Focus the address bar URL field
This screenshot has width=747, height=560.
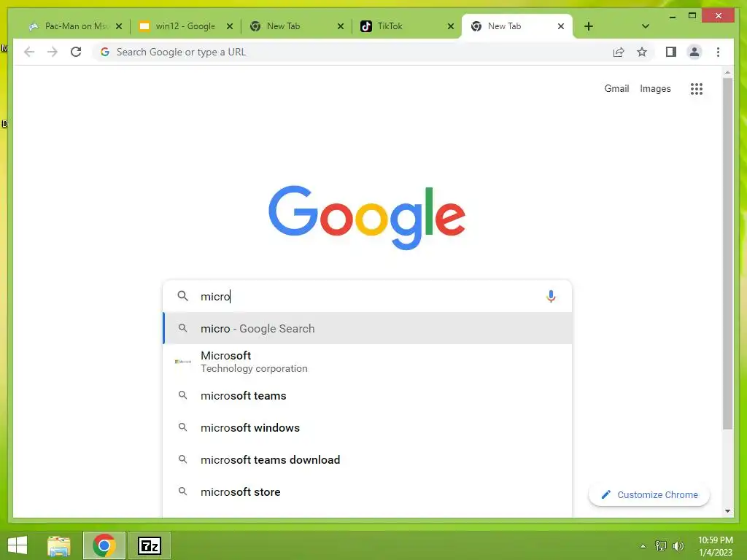coord(352,52)
